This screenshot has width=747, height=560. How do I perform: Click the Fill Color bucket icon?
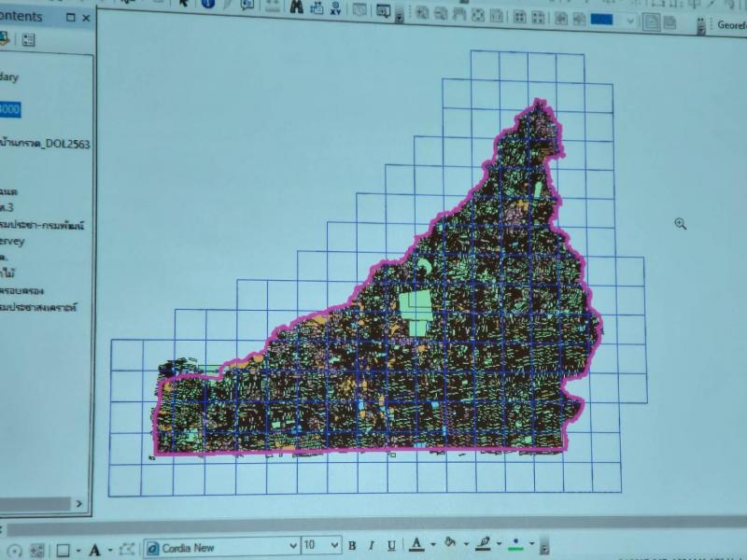click(x=450, y=543)
